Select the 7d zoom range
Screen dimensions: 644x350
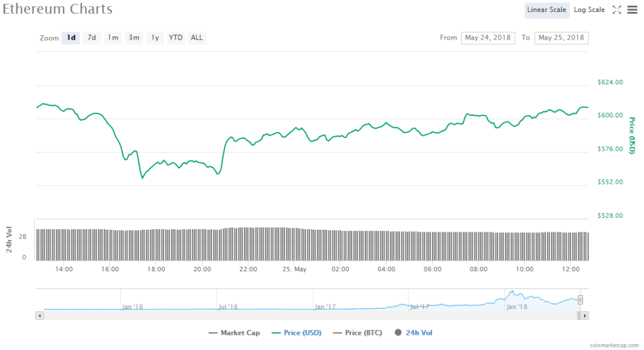pos(92,38)
